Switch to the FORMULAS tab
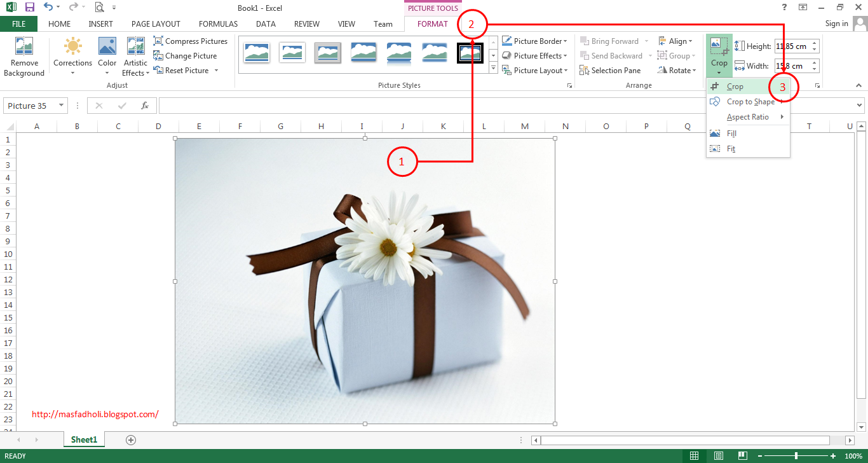This screenshot has height=463, width=868. (218, 24)
